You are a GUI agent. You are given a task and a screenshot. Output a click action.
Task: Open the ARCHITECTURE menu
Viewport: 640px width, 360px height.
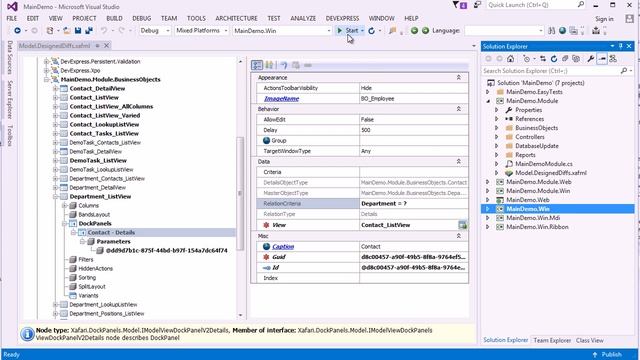coord(236,18)
